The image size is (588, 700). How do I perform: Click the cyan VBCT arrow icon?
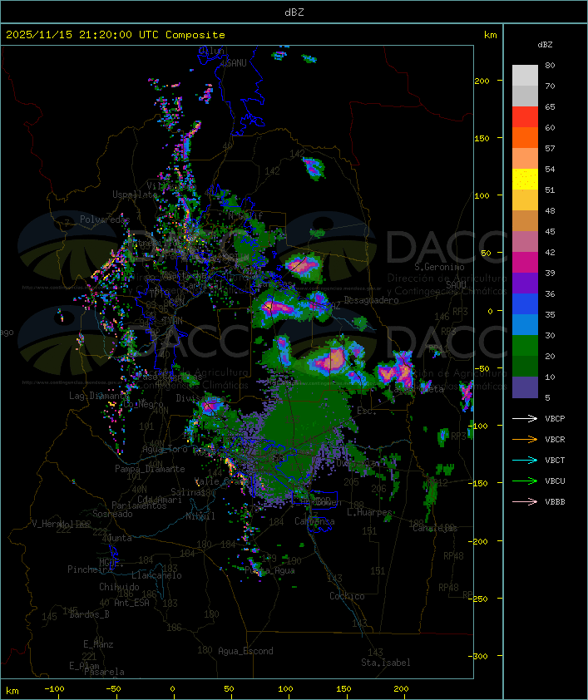pos(525,461)
